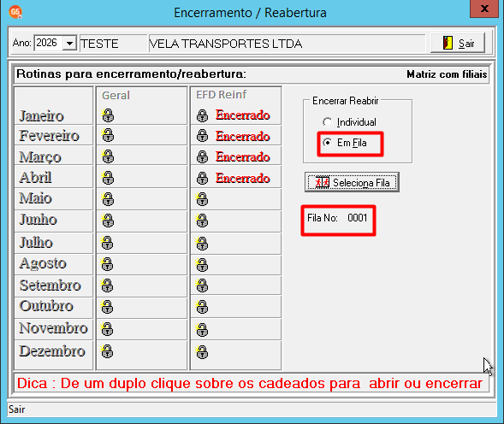This screenshot has width=504, height=424.
Task: Click the Geral padlock for Março
Action: 107,156
